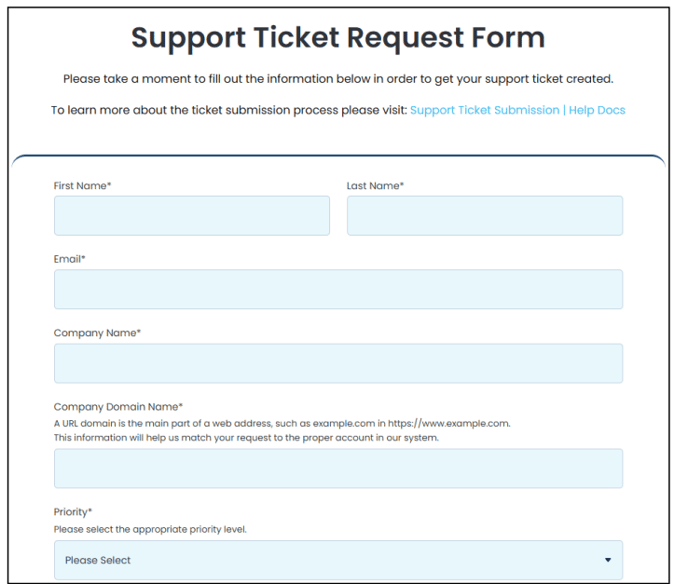Click the First Name input field
688x584 pixels.
(192, 216)
